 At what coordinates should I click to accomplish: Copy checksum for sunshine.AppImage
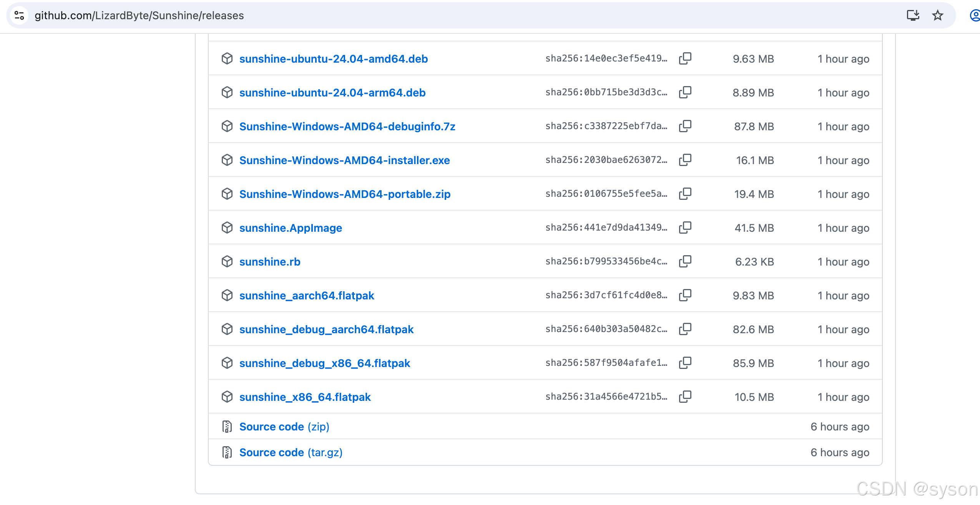click(685, 228)
